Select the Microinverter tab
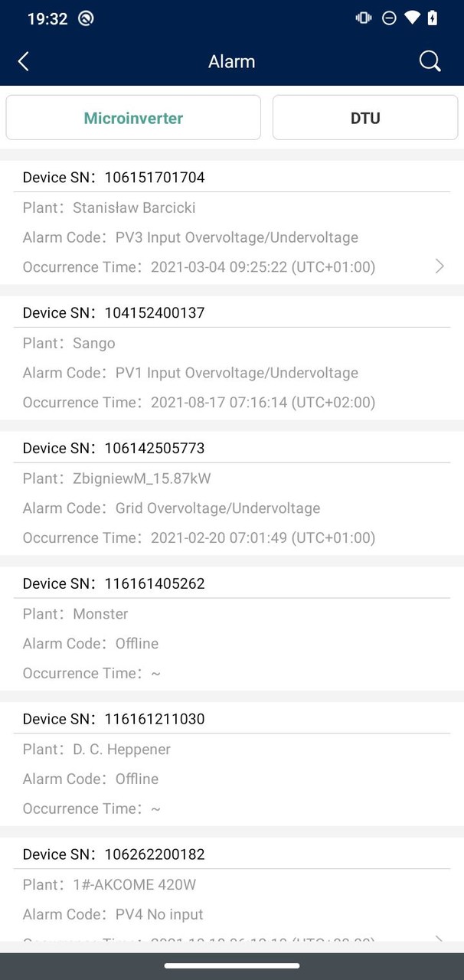Image resolution: width=464 pixels, height=980 pixels. [x=133, y=117]
